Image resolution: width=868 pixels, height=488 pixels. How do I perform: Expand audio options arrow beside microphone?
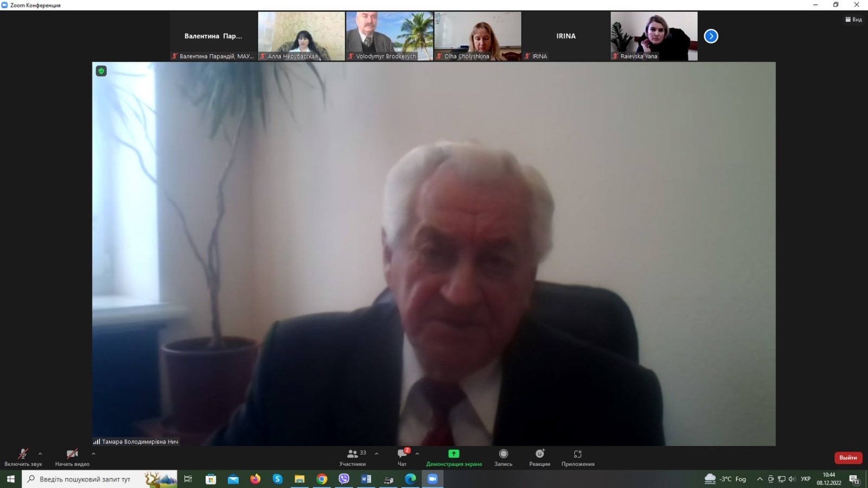click(x=40, y=453)
